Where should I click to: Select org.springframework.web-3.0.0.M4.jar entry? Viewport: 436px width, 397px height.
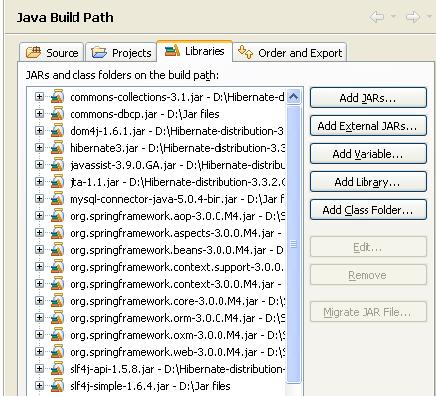point(178,352)
